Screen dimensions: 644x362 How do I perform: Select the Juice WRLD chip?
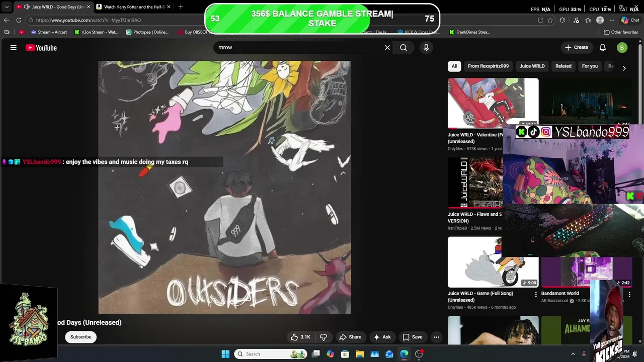(532, 66)
